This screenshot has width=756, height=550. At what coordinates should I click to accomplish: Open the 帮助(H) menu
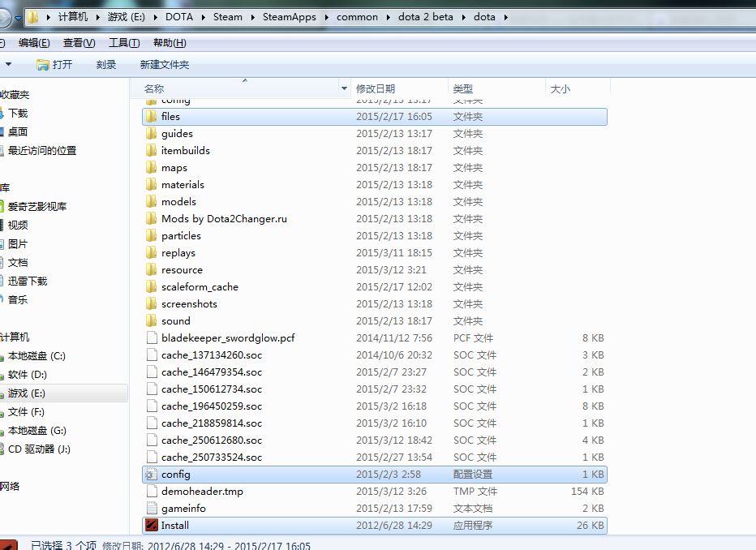[170, 43]
